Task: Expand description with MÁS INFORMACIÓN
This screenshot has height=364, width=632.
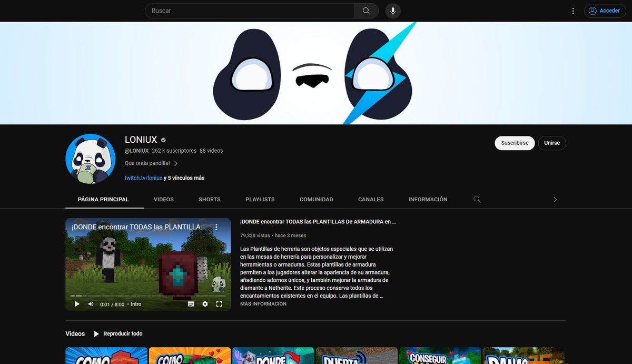Action: tap(263, 304)
